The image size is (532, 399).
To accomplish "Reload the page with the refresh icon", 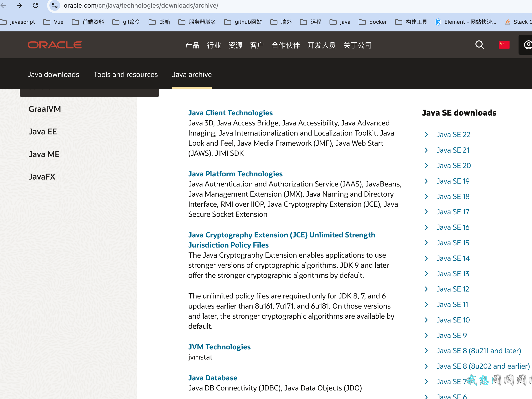I will tap(36, 5).
